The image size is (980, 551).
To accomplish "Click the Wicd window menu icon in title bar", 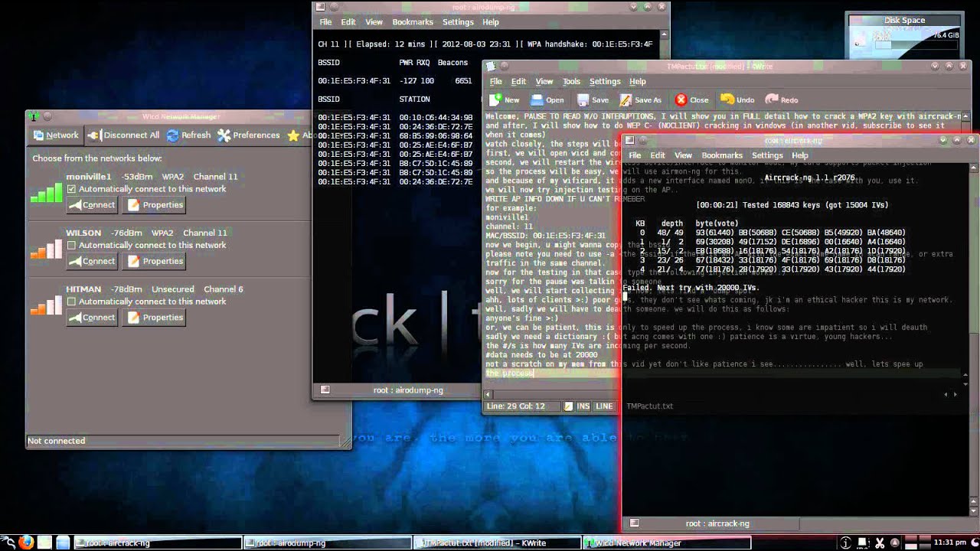I will (33, 116).
